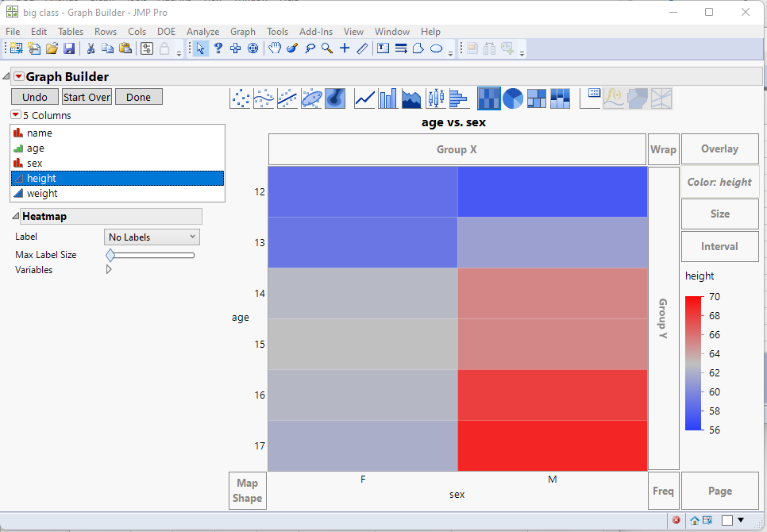Select the Points element icon
Viewport: 767px width, 532px height.
pyautogui.click(x=241, y=98)
